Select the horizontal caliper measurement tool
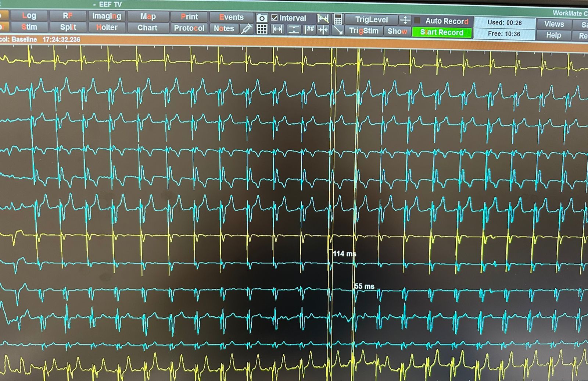Image resolution: width=588 pixels, height=381 pixels. click(x=277, y=29)
